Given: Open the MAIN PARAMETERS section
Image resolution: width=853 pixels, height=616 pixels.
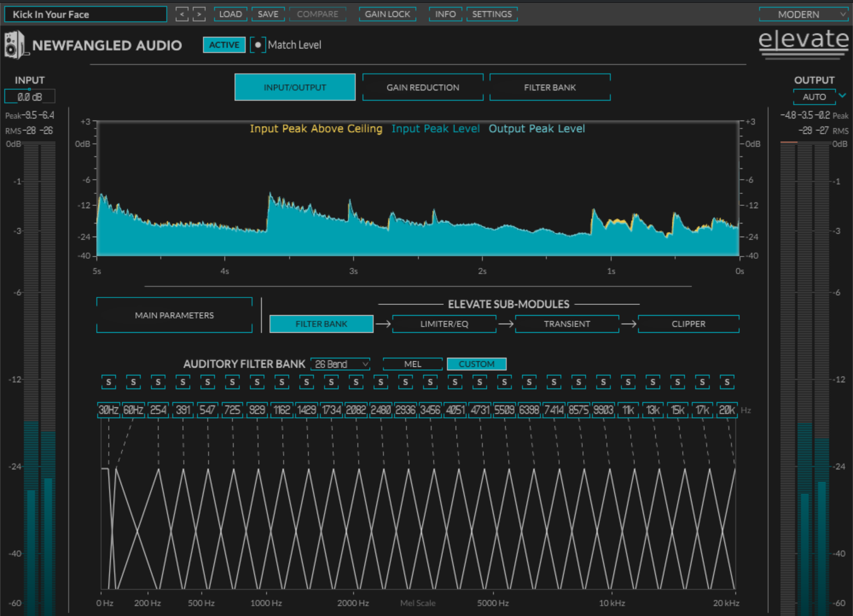Looking at the screenshot, I should [175, 315].
